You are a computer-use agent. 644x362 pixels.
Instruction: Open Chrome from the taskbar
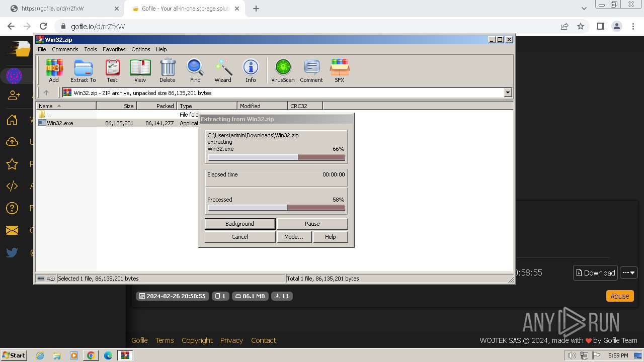tap(91, 355)
